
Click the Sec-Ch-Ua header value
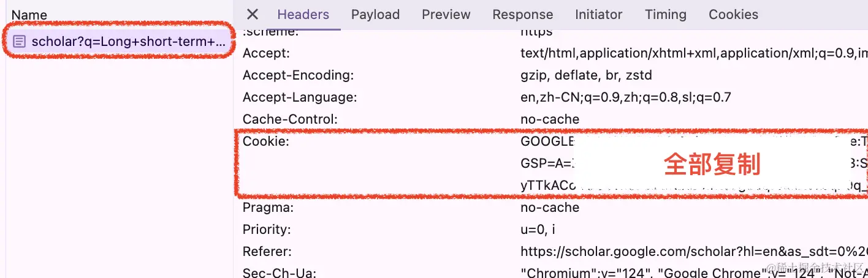tap(694, 273)
